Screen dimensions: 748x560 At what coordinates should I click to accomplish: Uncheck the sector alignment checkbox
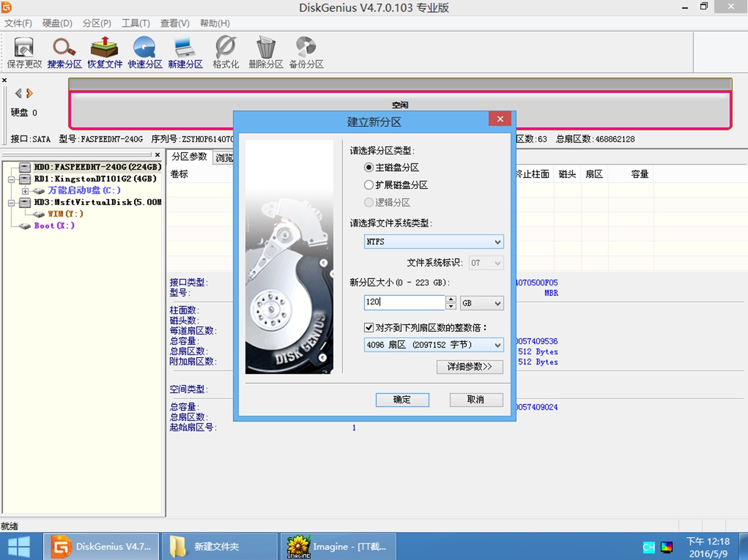click(x=369, y=328)
